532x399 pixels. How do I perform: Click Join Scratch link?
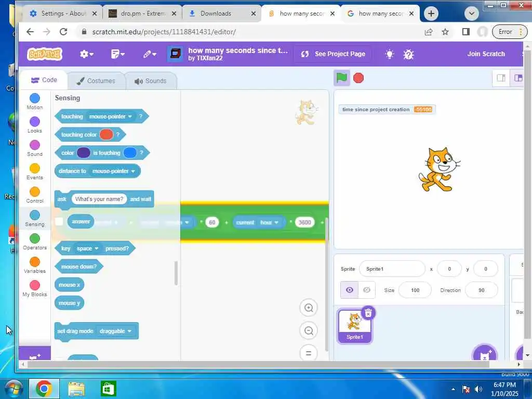point(486,54)
